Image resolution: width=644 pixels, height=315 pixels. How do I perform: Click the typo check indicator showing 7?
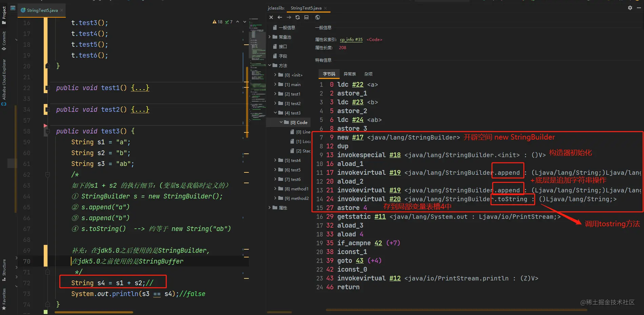[x=229, y=22]
